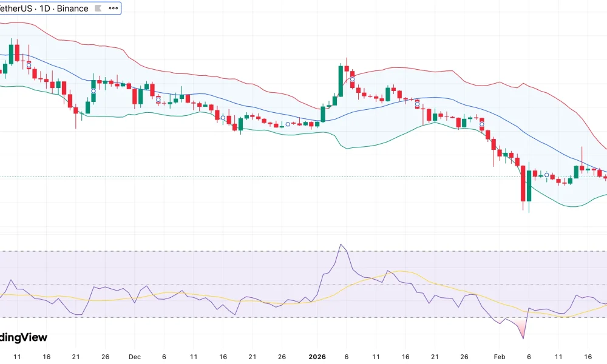The height and width of the screenshot is (364, 607).
Task: Select the red upper Bollinger band line
Action: point(243,83)
